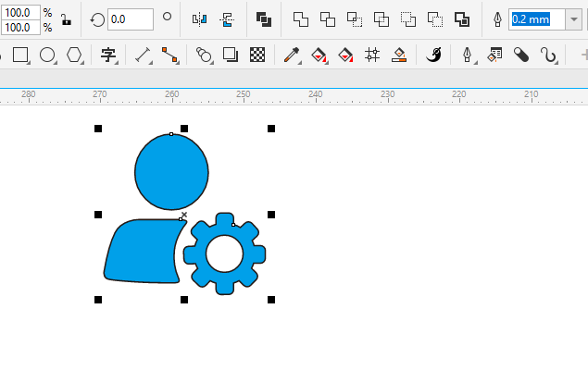The width and height of the screenshot is (588, 383).
Task: Select the Smart fill tool
Action: tap(345, 56)
